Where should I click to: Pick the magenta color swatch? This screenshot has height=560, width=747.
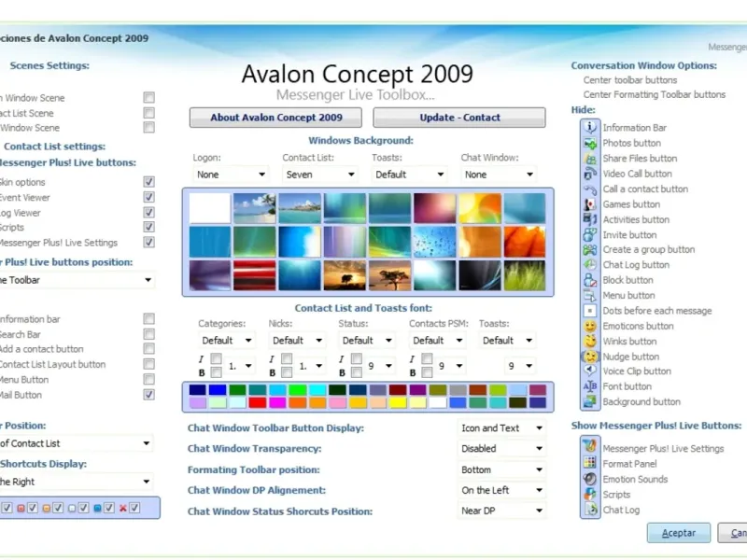click(277, 403)
